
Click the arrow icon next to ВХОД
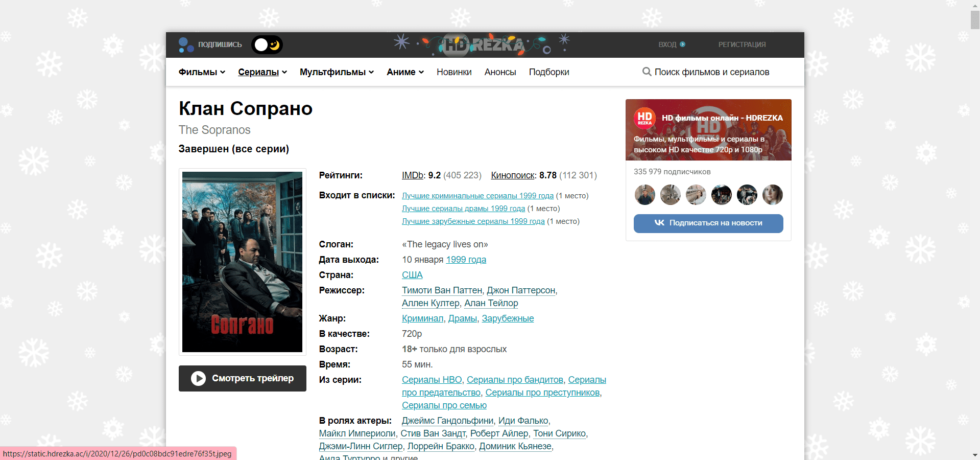coord(683,44)
